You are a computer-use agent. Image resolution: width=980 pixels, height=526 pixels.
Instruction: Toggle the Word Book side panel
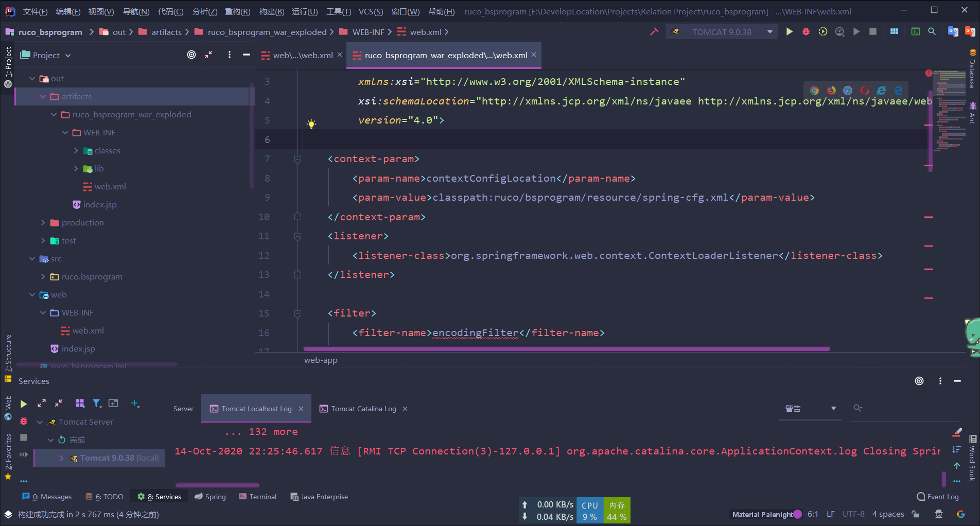(972, 459)
